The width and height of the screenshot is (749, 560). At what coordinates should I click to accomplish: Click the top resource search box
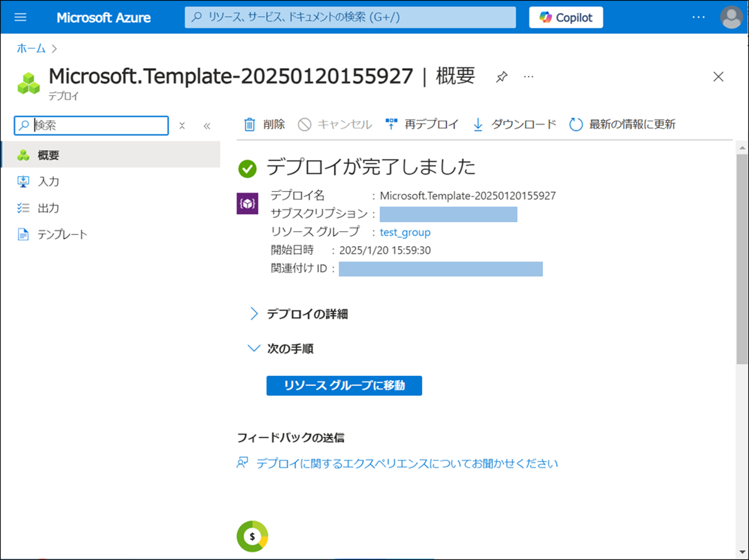tap(351, 18)
